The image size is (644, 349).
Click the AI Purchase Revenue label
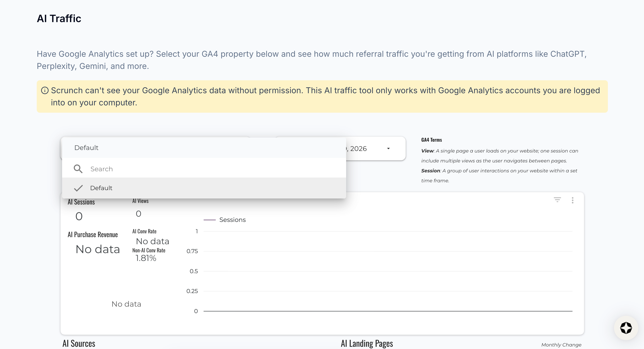point(93,235)
